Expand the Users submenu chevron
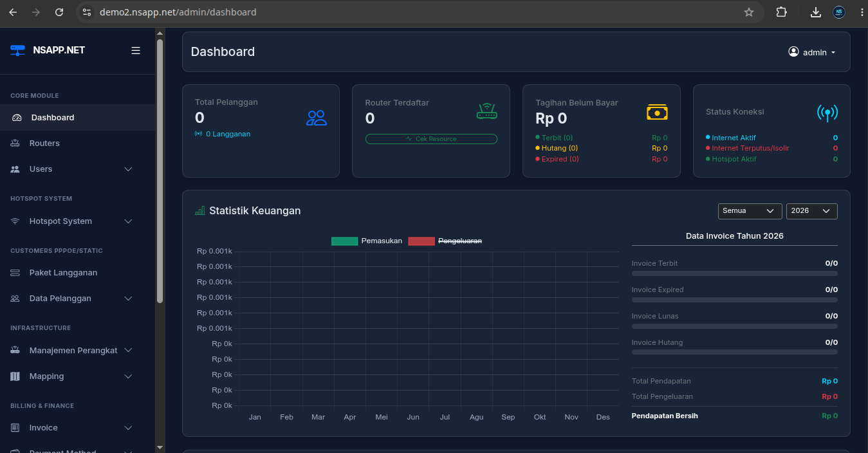The height and width of the screenshot is (453, 868). click(x=128, y=169)
